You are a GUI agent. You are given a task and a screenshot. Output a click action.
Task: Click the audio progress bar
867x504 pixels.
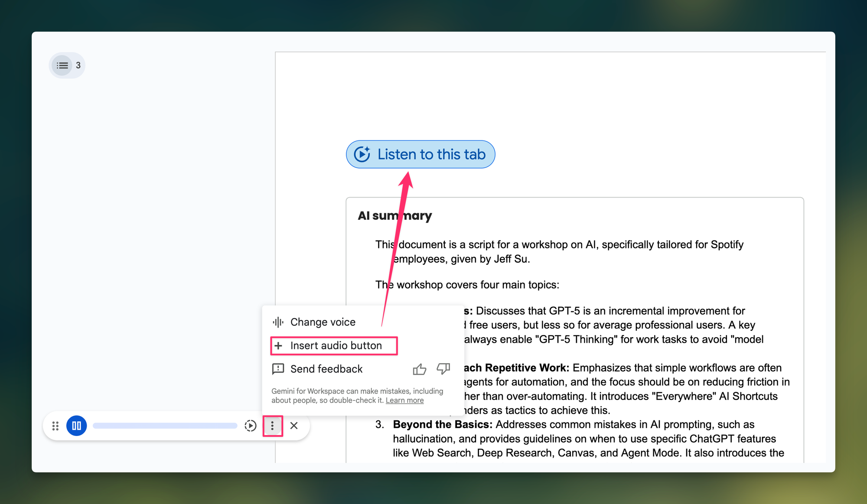tap(165, 426)
